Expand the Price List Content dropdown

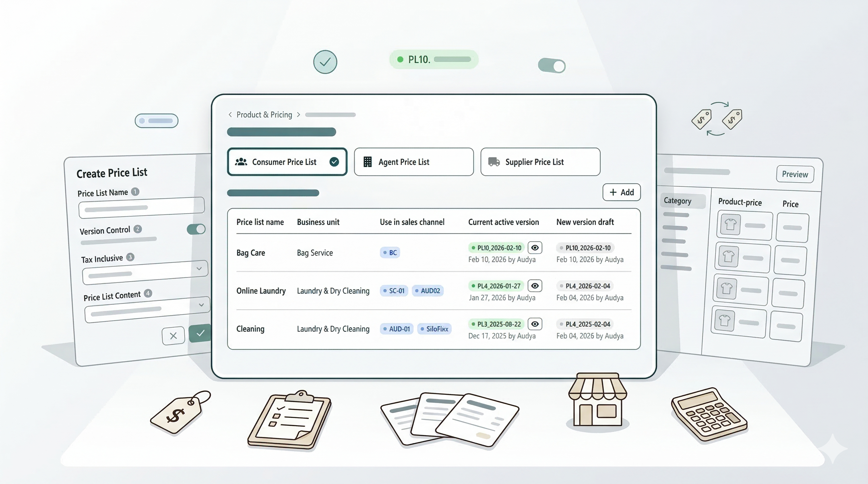coord(147,309)
